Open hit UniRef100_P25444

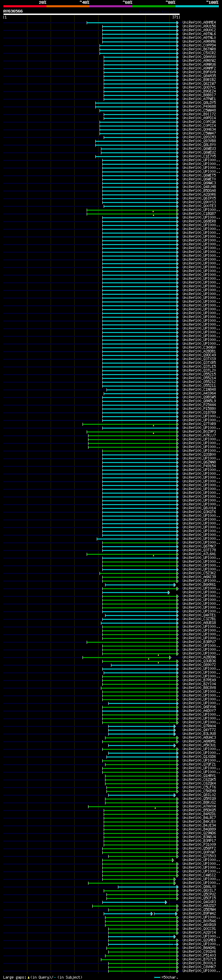pyautogui.click(x=199, y=405)
